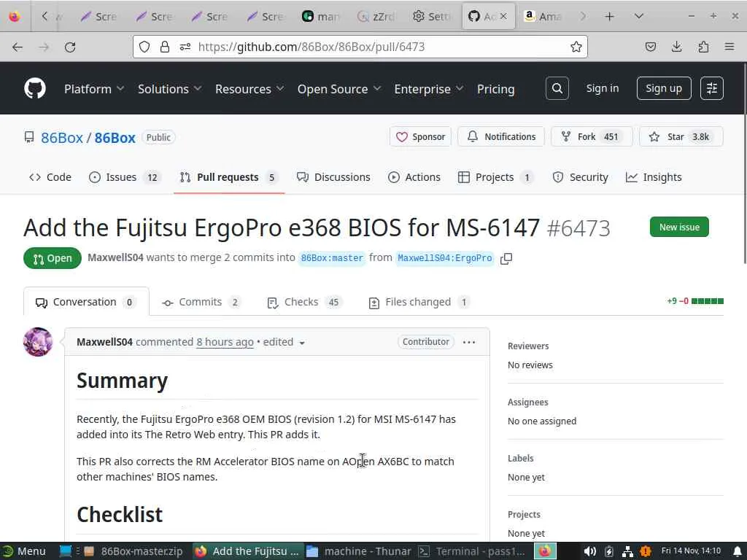
Task: Open the header appearance settings icon
Action: pos(712,88)
